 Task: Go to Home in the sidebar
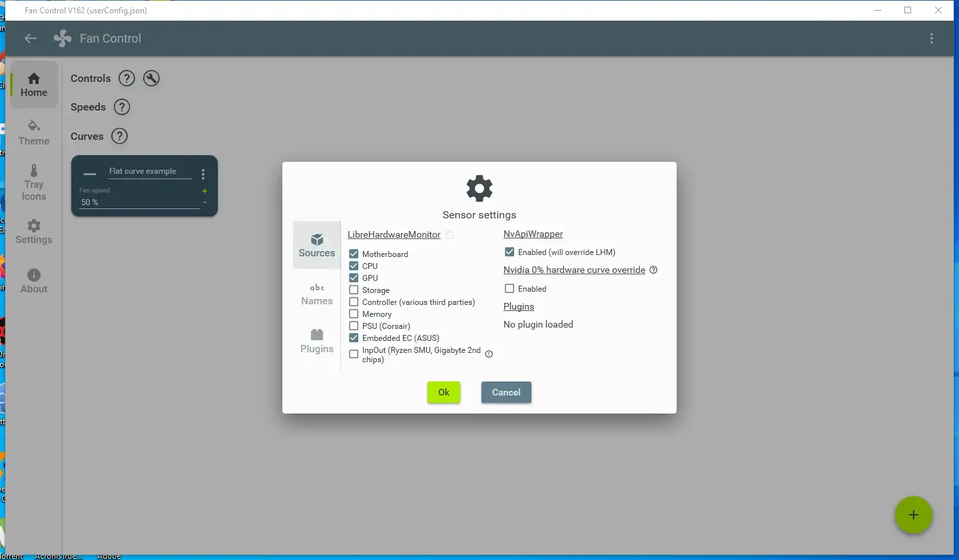coord(34,85)
